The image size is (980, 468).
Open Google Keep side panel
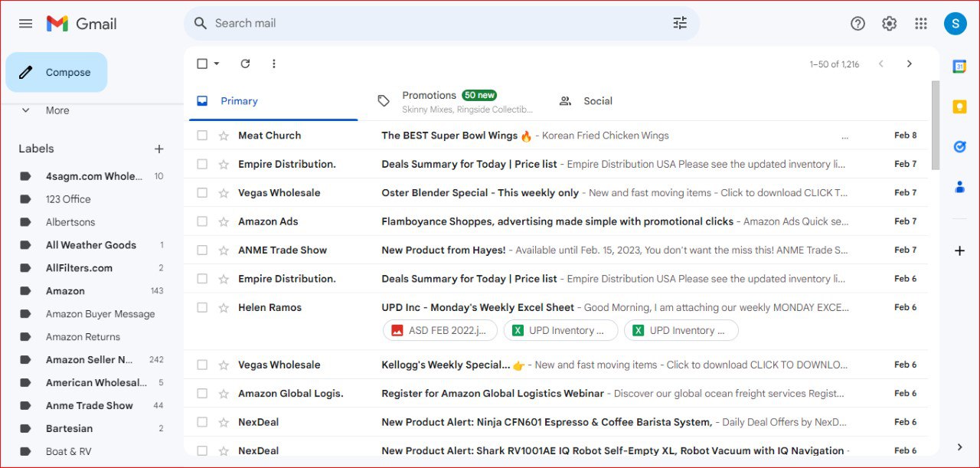pos(959,106)
